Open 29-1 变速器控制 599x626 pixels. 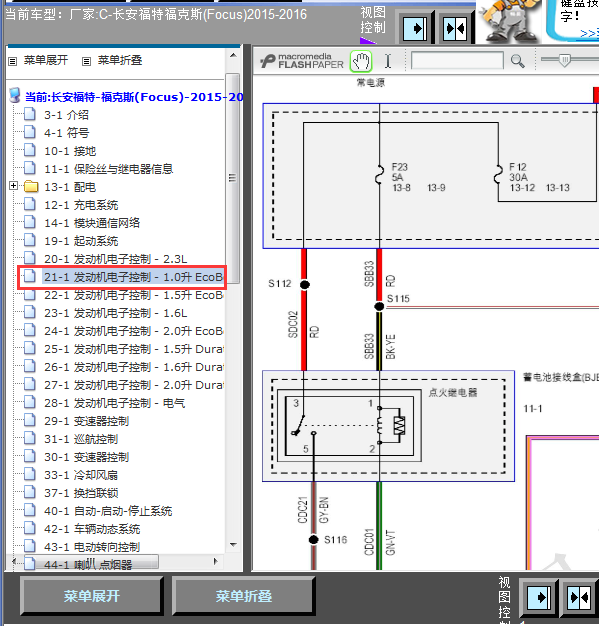pos(86,421)
